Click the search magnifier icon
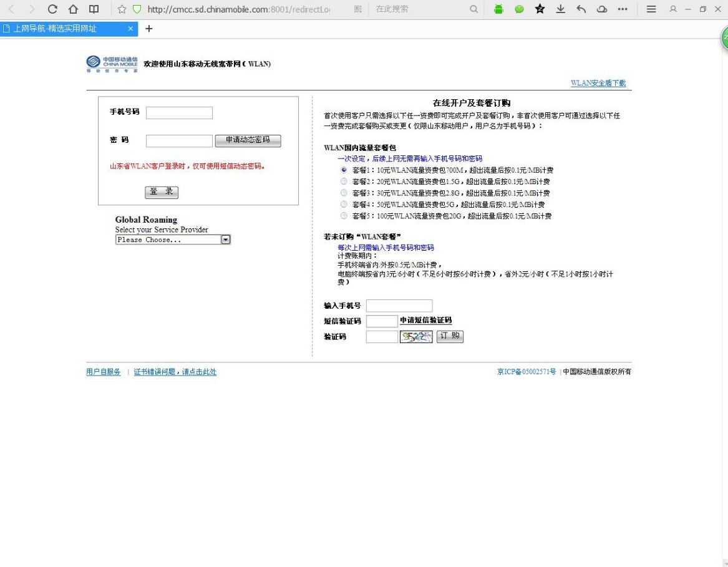Screen dimensions: 728x567 tap(473, 9)
